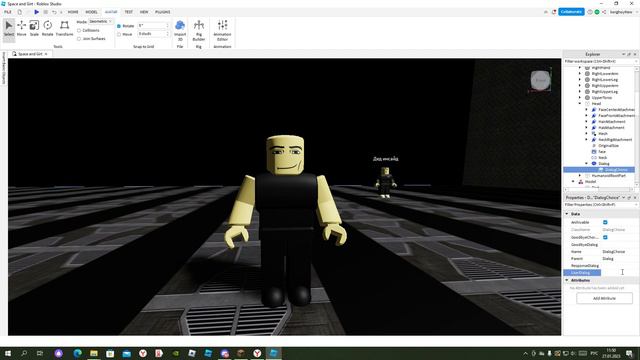This screenshot has height=360, width=640.
Task: Open Windows Start menu
Action: pos(7,353)
